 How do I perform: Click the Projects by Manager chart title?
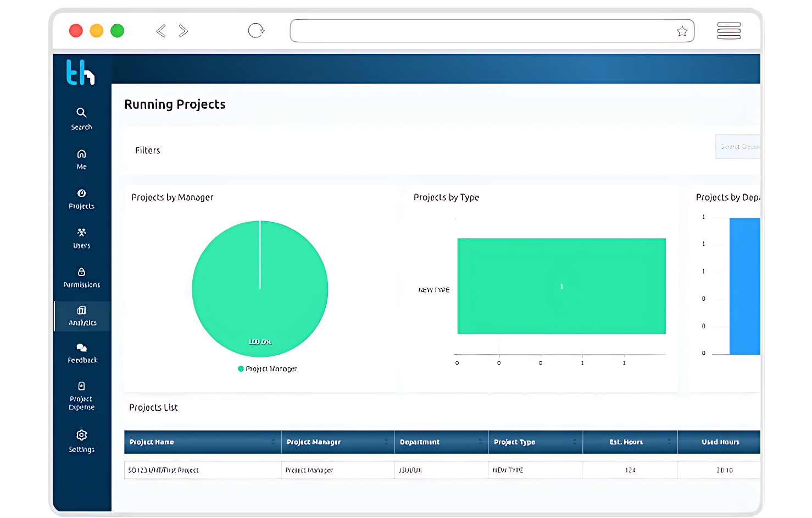pyautogui.click(x=172, y=197)
